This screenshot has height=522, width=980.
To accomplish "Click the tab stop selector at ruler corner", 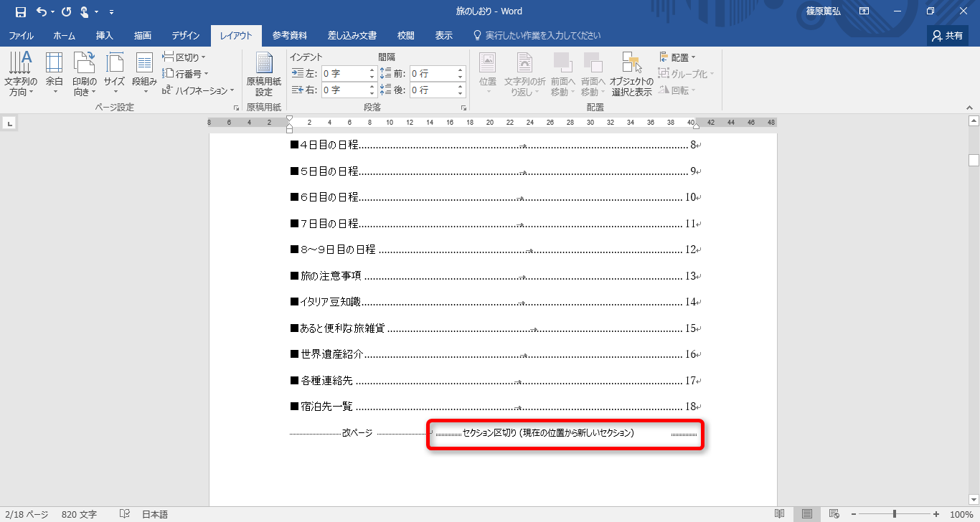I will click(9, 123).
